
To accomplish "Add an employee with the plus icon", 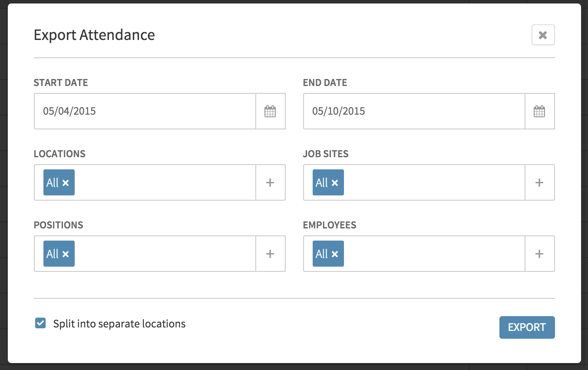I will coord(539,254).
